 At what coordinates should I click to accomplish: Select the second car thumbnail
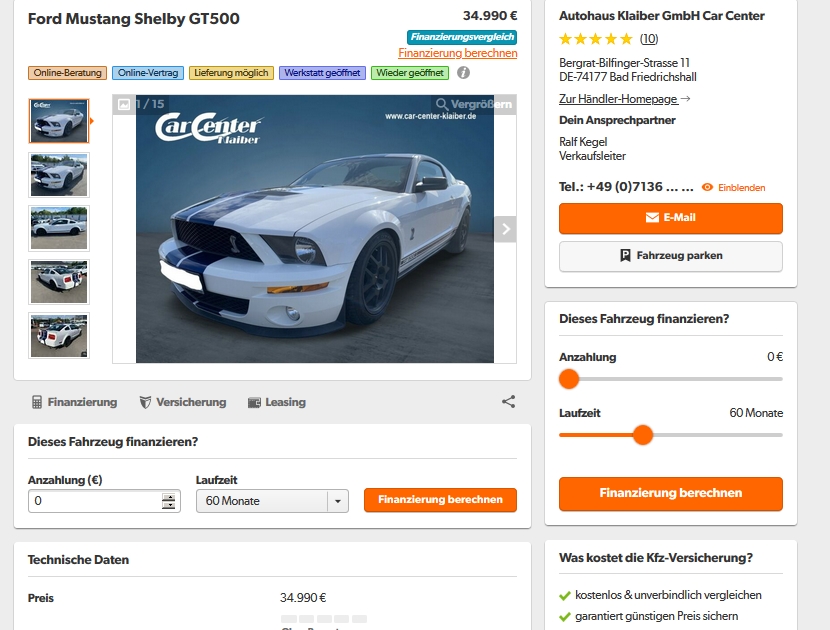click(x=59, y=174)
